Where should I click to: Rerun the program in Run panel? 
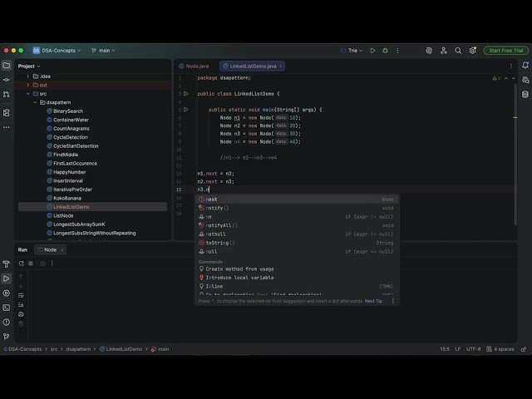click(22, 264)
